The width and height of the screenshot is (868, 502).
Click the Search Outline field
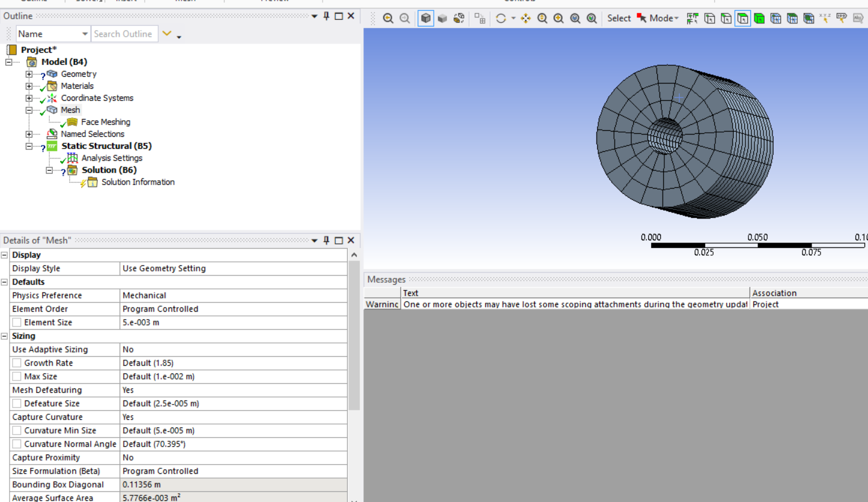point(125,34)
